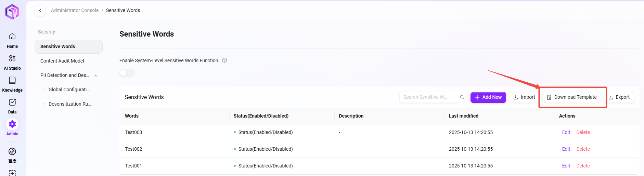Image resolution: width=644 pixels, height=176 pixels.
Task: Open AI Studio from the sidebar
Action: tap(12, 58)
